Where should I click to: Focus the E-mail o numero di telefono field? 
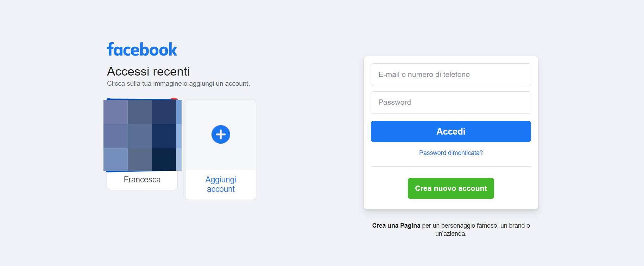(451, 74)
